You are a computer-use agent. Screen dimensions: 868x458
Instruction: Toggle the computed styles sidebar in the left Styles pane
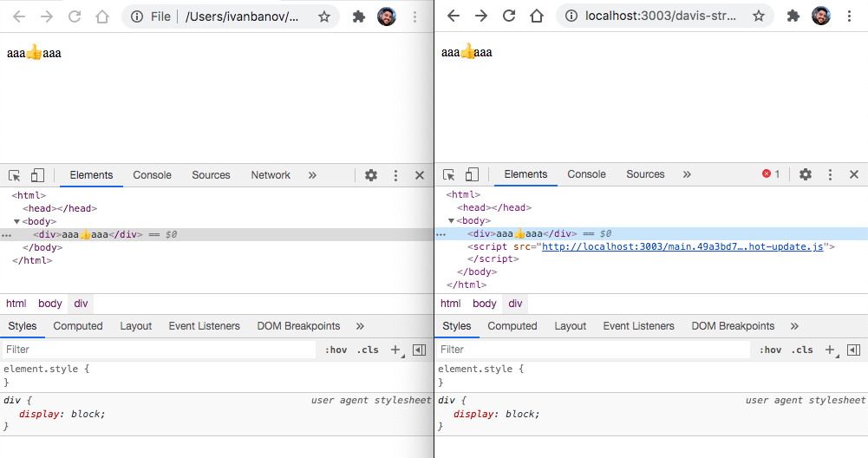[419, 350]
